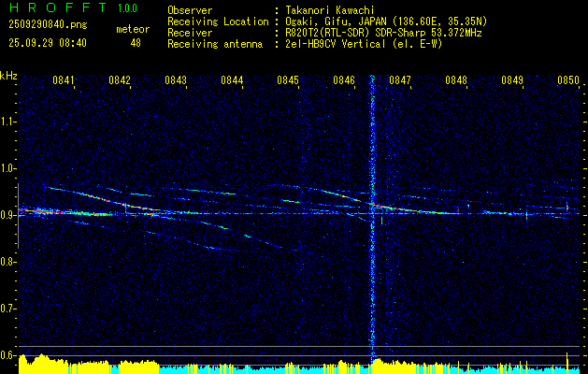The image size is (588, 374).
Task: Click the 'Receiving antenna' field label
Action: [215, 44]
